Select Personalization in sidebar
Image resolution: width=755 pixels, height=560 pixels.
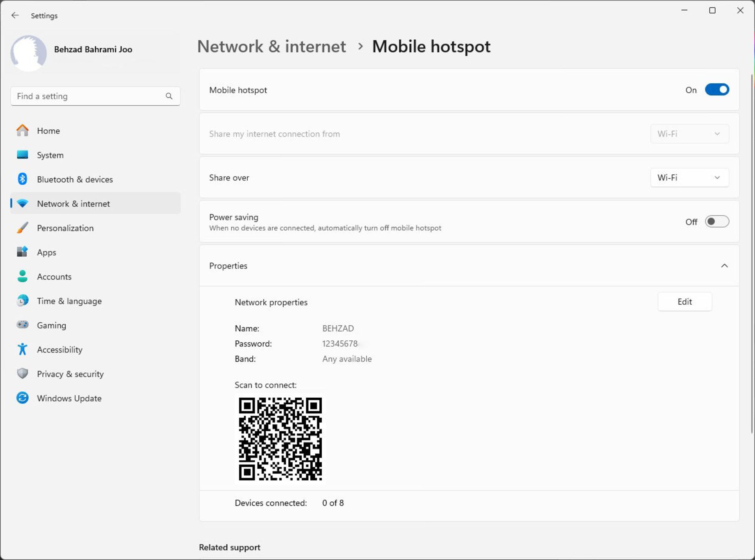pyautogui.click(x=96, y=228)
